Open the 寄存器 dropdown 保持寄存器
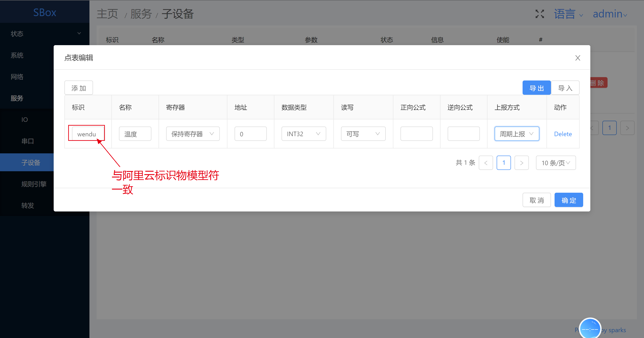644x338 pixels. pyautogui.click(x=193, y=134)
